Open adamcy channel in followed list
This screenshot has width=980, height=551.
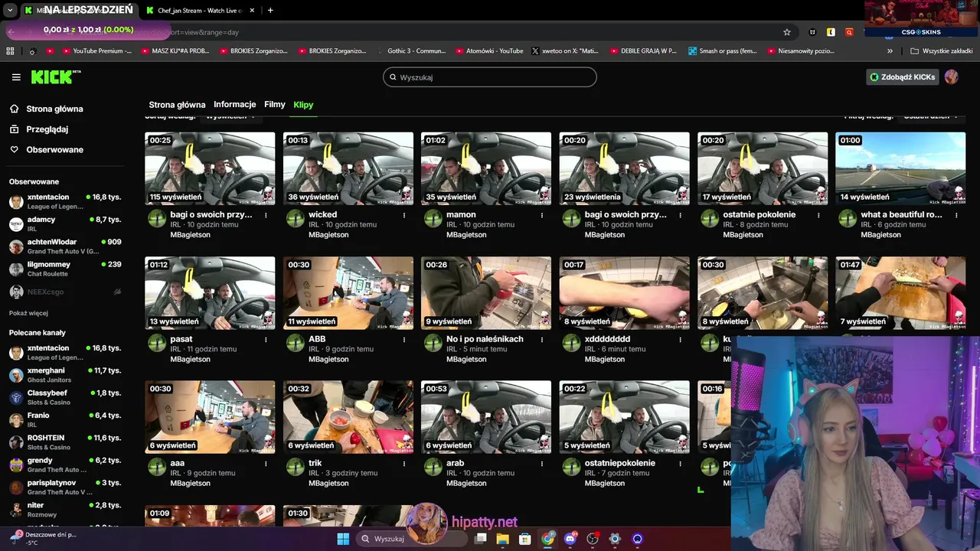point(65,223)
